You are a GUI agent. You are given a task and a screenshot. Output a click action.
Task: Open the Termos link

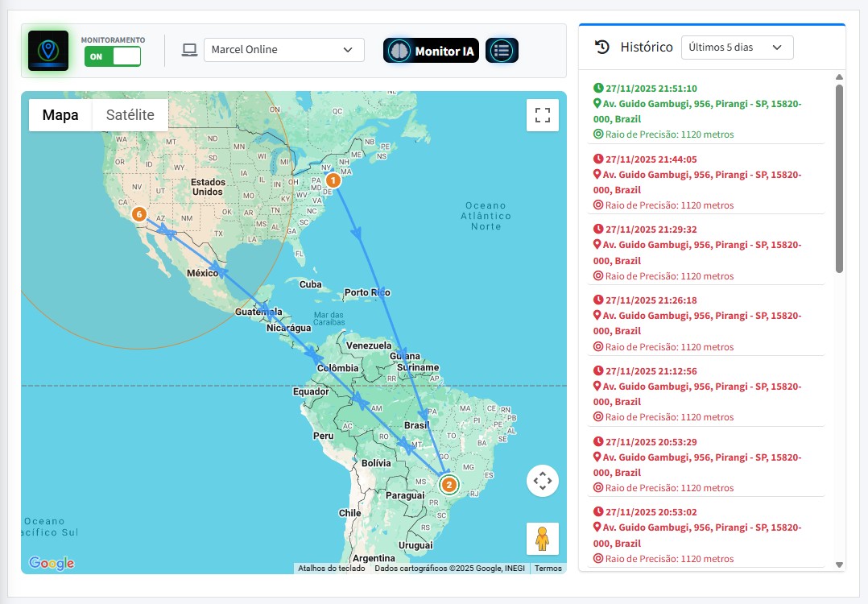[x=548, y=568]
